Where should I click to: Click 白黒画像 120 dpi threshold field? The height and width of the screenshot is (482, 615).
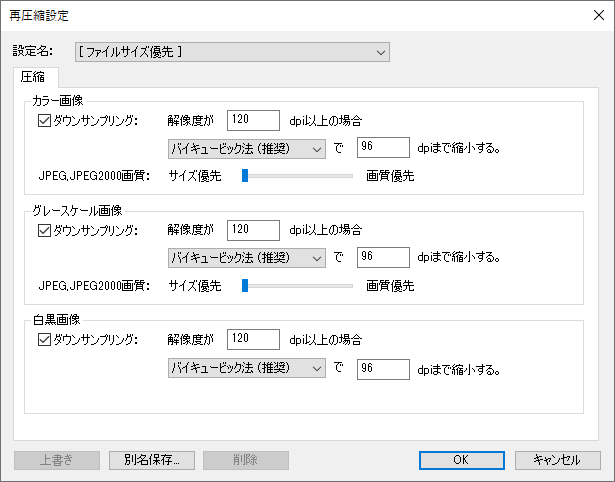pyautogui.click(x=253, y=340)
